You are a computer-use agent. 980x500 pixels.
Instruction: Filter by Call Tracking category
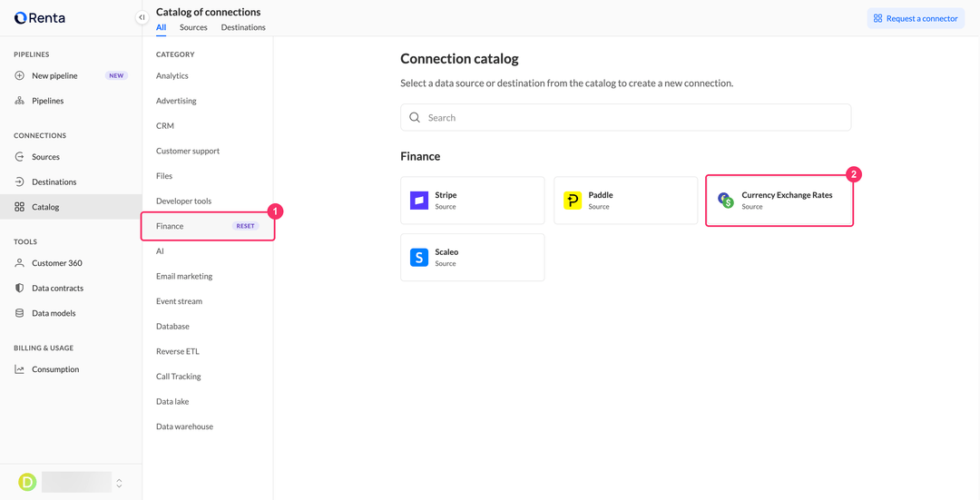pyautogui.click(x=179, y=377)
